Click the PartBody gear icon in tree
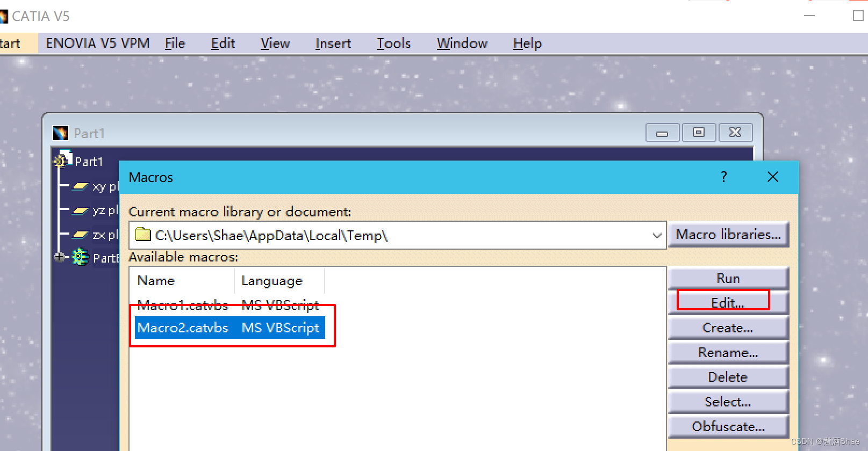 tap(80, 257)
